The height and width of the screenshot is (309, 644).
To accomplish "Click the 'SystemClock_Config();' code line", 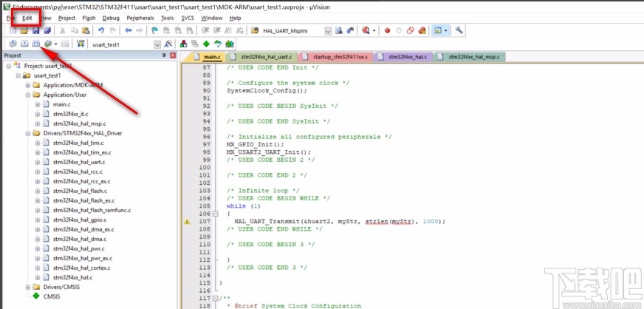I will point(267,90).
